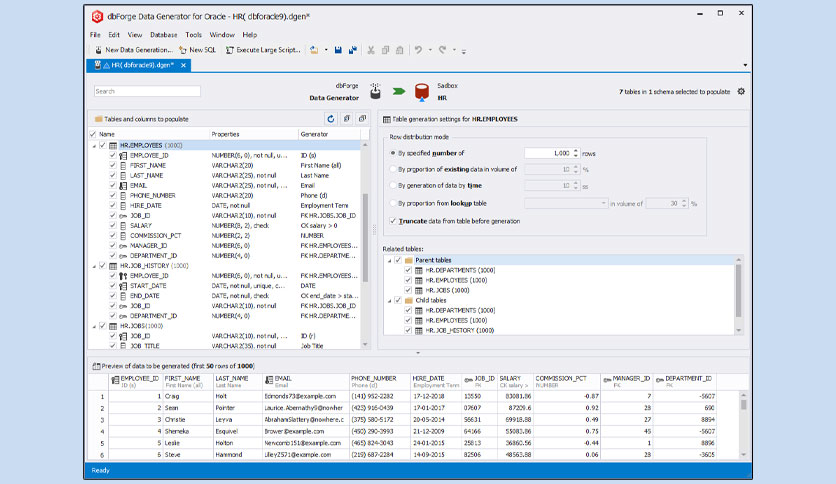Create a New SQL document
This screenshot has height=484, width=836.
[x=197, y=50]
